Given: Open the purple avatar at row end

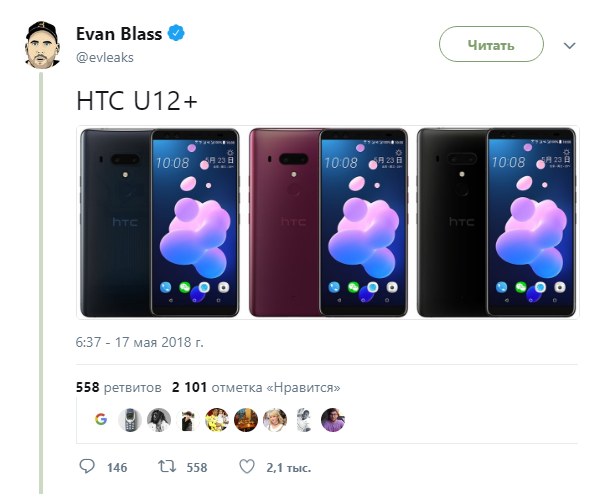Looking at the screenshot, I should point(333,420).
